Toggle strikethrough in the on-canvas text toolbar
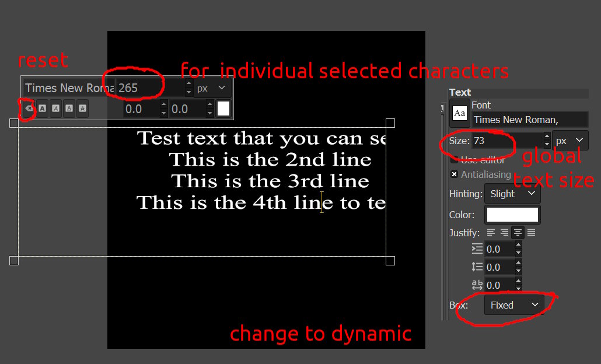Screen dimensions: 601x364 tap(82, 108)
